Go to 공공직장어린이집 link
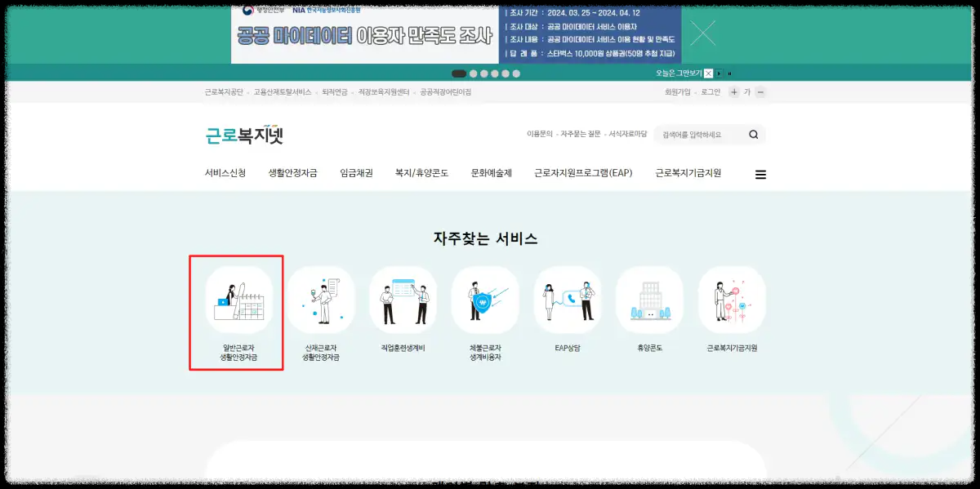The image size is (980, 489). pos(446,92)
